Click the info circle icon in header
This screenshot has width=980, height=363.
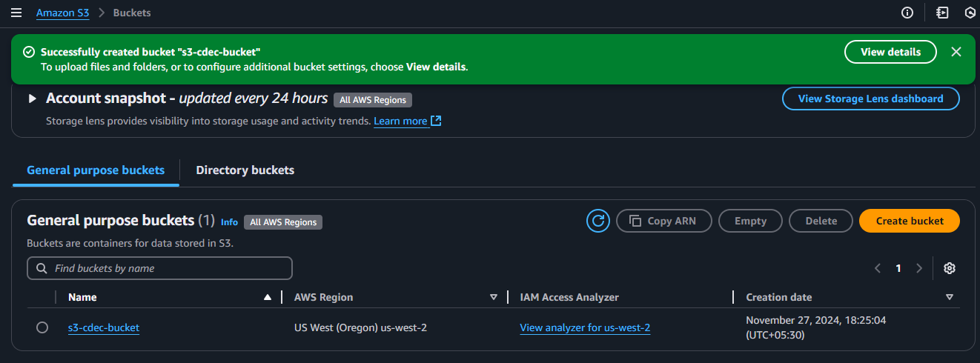coord(907,13)
